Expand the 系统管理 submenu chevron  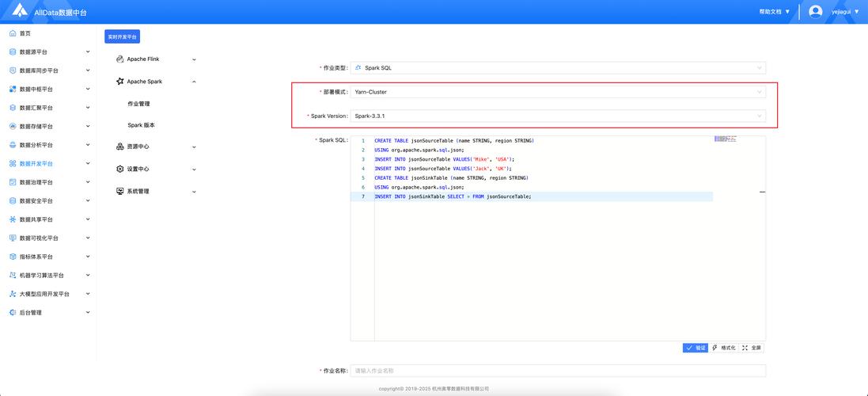point(194,192)
